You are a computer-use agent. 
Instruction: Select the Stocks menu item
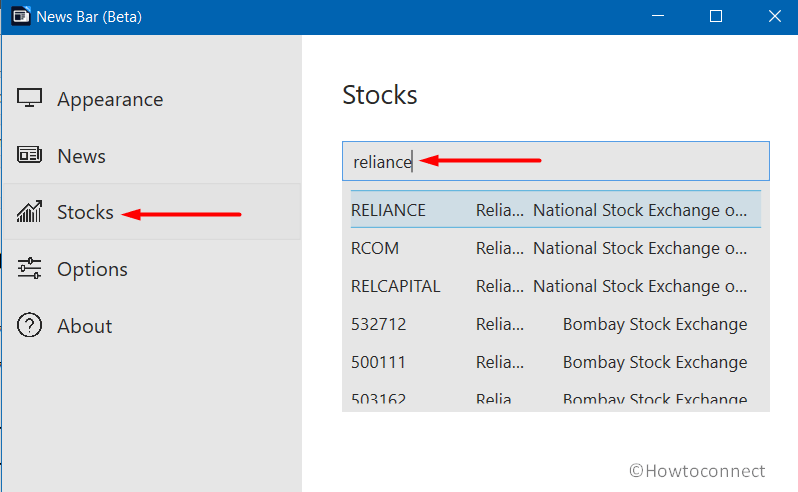152,212
